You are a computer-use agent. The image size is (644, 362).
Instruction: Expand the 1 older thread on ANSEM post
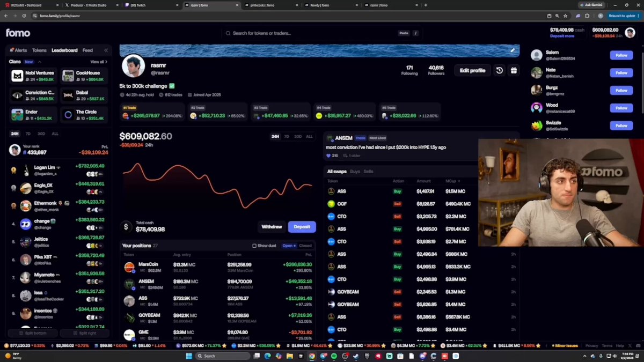click(353, 156)
